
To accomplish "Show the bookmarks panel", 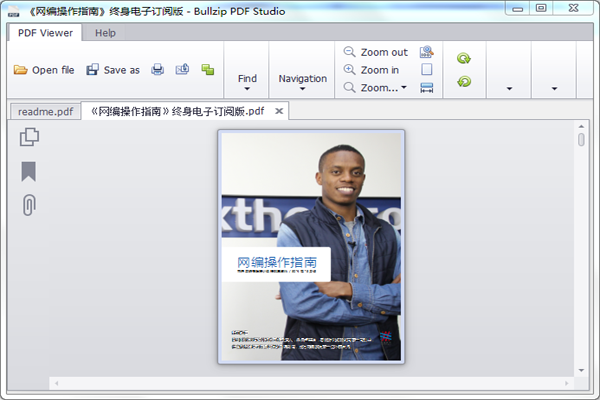I will [29, 171].
